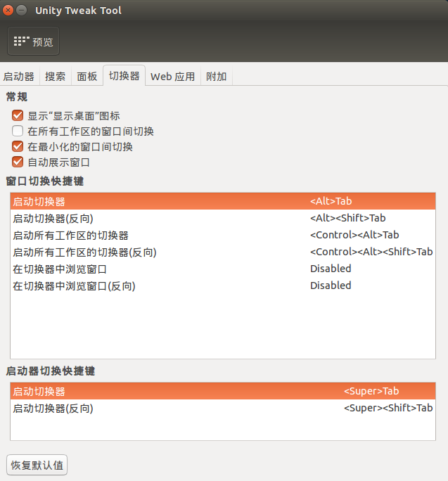This screenshot has width=448, height=481.
Task: Uncheck 显示“显示桌面”图标 checkbox
Action: click(x=18, y=115)
